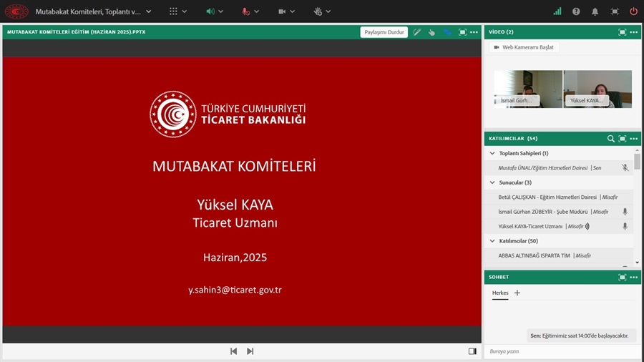Open share pod more options menu
This screenshot has height=362, width=644.
tap(474, 32)
